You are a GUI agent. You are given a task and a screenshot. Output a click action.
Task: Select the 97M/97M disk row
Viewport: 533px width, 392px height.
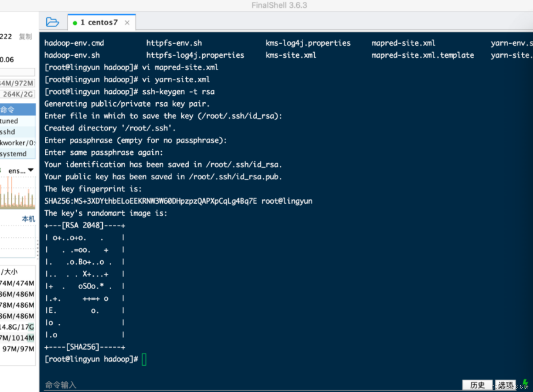point(18,349)
